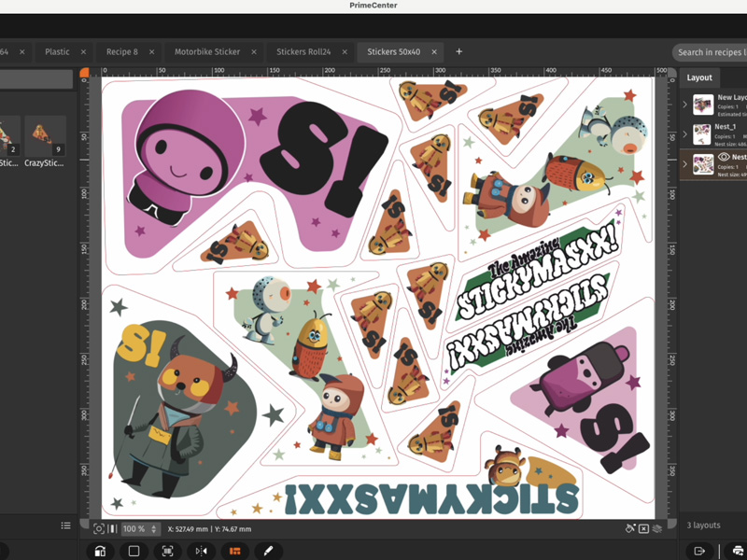The image size is (747, 560).
Task: Click the stacked layers icon below canvas
Action: [657, 528]
